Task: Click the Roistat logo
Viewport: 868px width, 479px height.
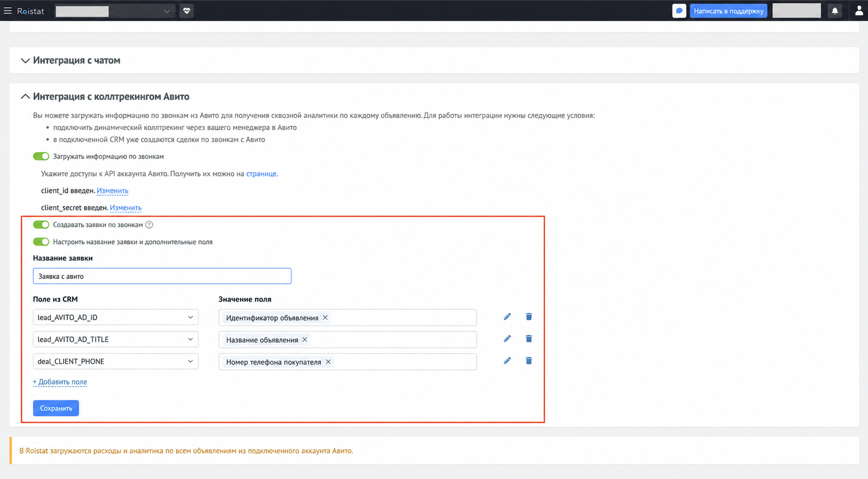Action: 30,11
